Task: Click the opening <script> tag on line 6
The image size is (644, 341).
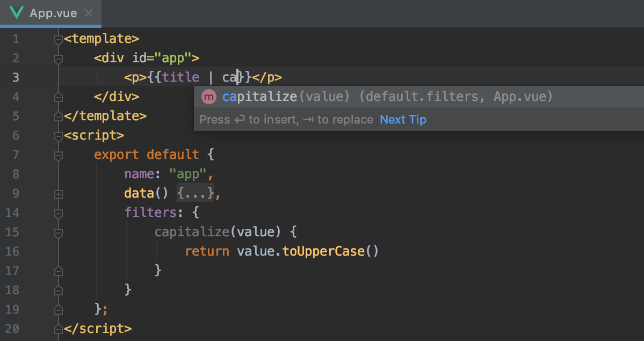Action: click(x=94, y=135)
